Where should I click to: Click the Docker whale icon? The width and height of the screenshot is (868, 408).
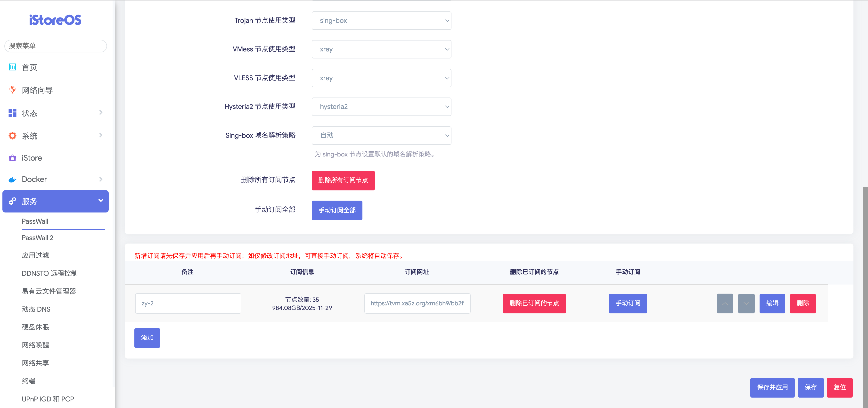[x=12, y=180]
